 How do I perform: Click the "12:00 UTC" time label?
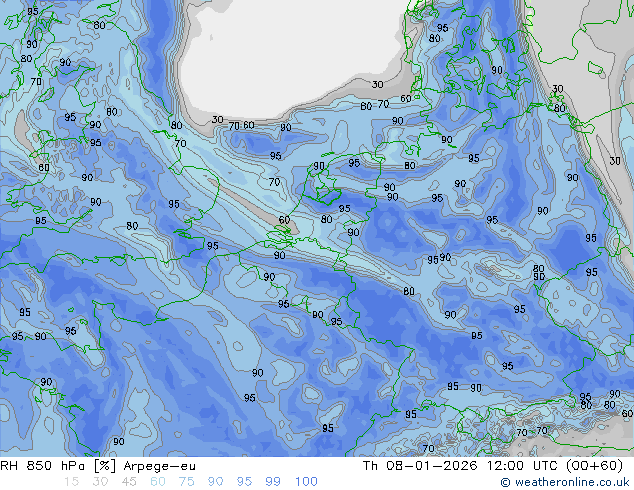[520, 466]
